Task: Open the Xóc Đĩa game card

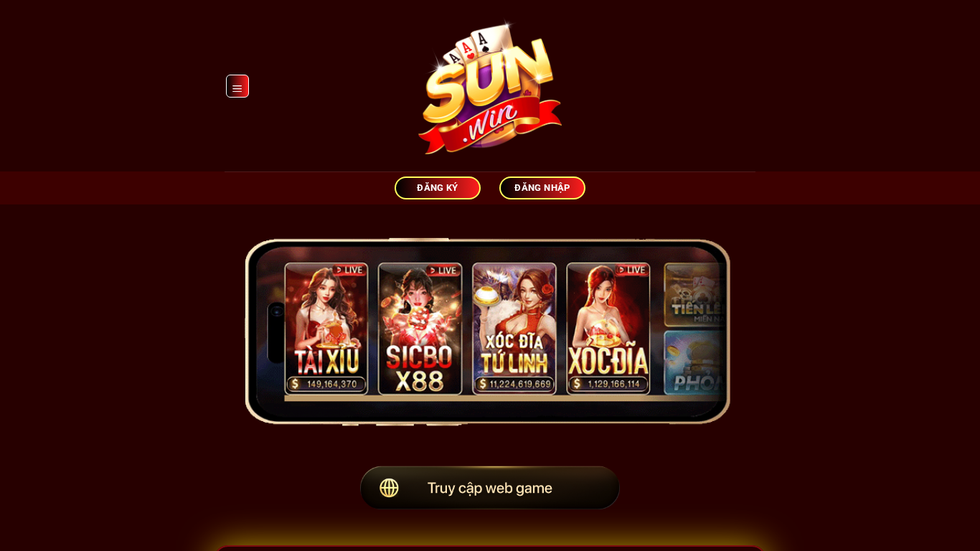Action: coord(608,329)
